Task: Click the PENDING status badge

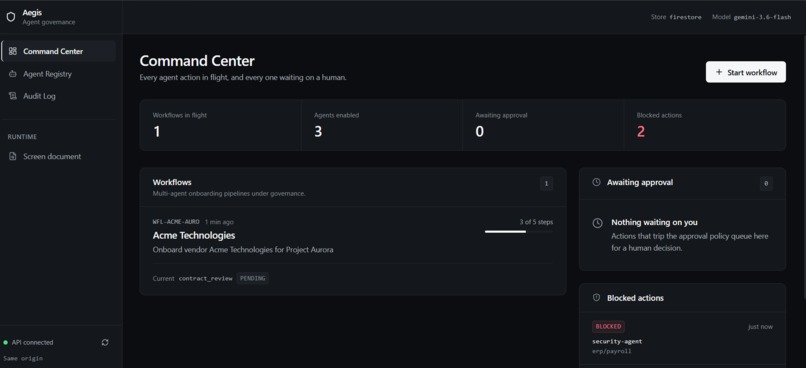Action: point(252,279)
